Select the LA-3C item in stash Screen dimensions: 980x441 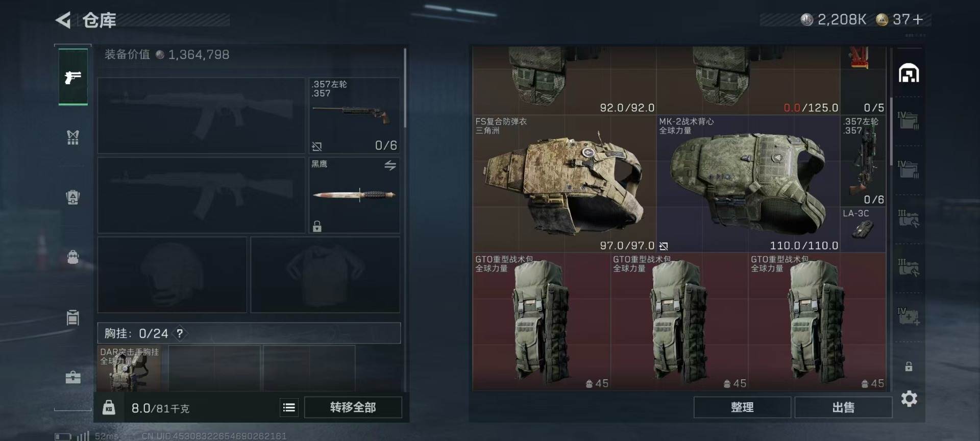click(863, 229)
